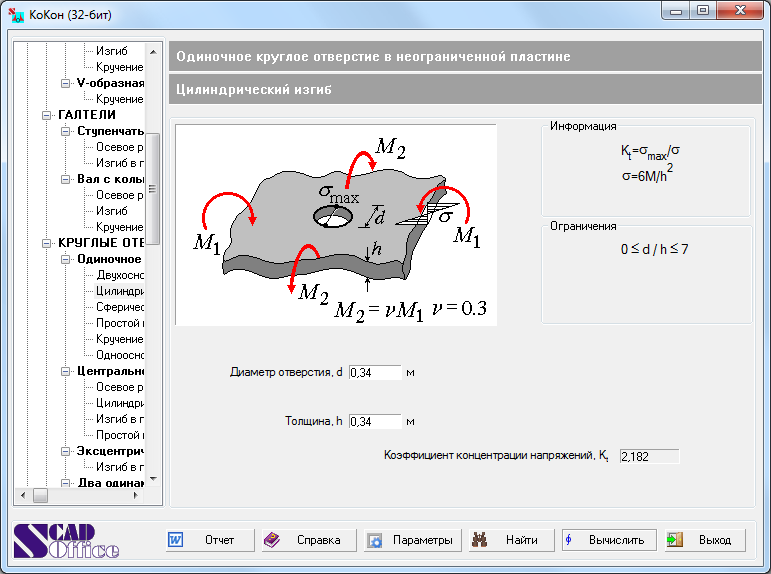This screenshot has width=771, height=574.
Task: Open help via the Справка book icon
Action: 272,540
